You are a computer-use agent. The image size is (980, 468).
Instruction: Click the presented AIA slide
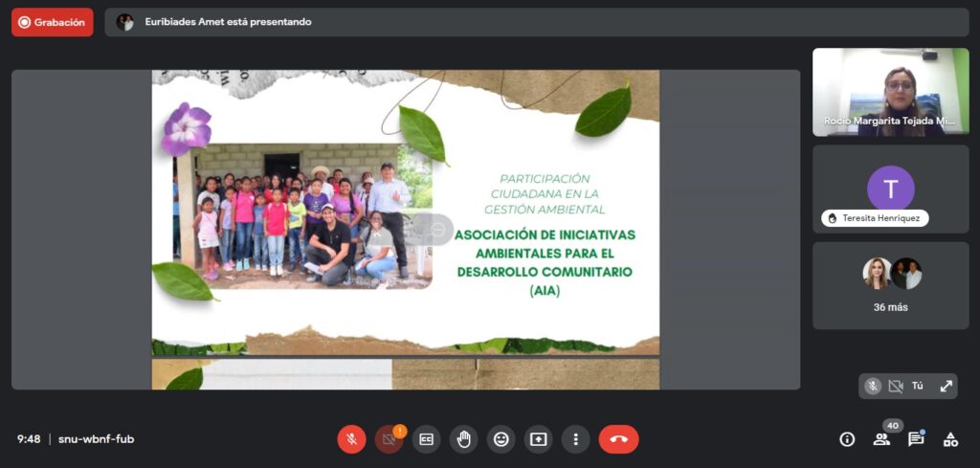(x=405, y=212)
